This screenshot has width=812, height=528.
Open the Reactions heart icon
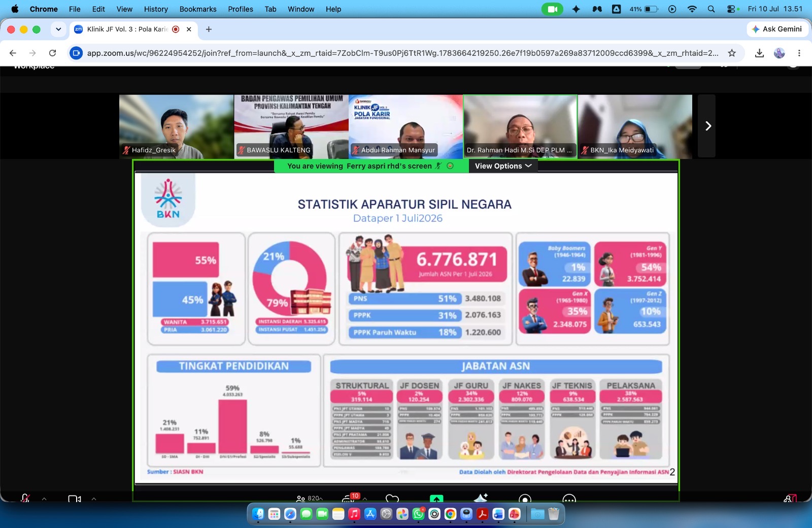pos(392,499)
